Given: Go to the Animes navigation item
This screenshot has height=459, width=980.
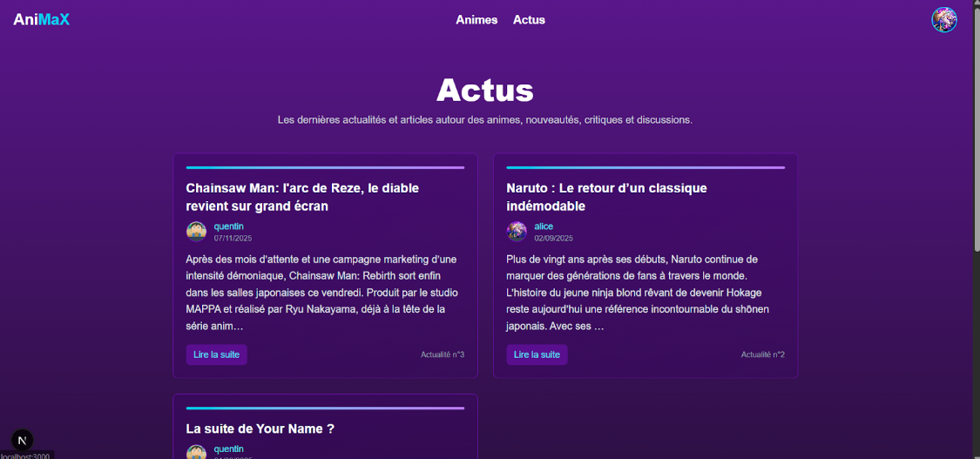Looking at the screenshot, I should point(476,20).
